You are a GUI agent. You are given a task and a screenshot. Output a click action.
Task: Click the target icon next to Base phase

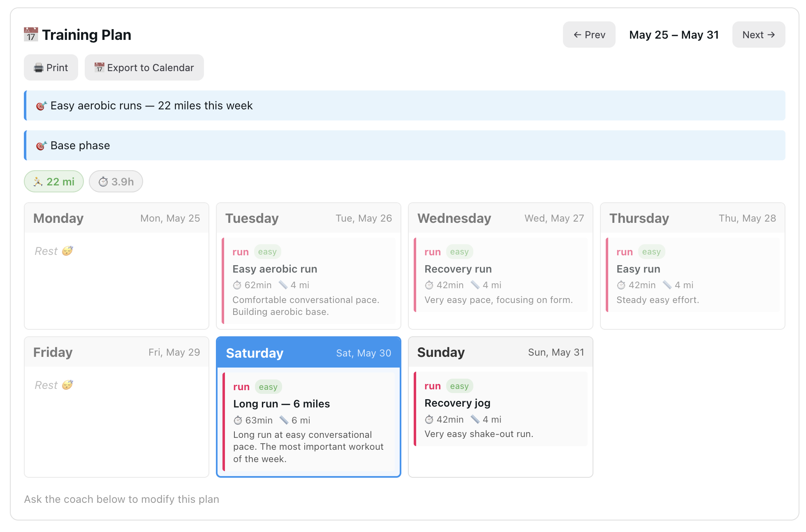(41, 146)
